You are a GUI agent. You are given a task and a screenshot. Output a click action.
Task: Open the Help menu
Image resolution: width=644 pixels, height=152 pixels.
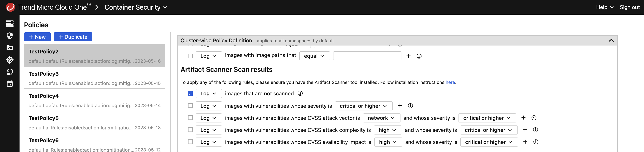click(x=605, y=7)
